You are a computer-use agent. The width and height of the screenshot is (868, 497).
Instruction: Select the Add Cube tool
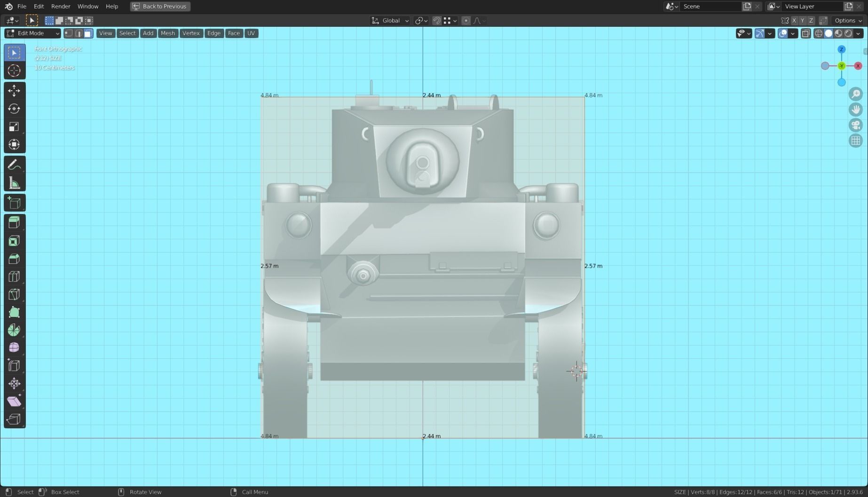tap(14, 203)
